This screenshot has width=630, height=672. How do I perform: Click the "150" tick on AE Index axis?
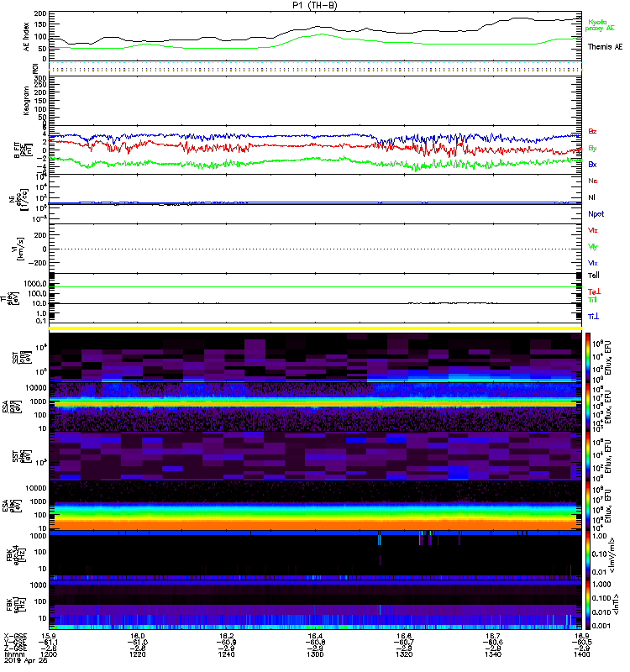(x=39, y=25)
